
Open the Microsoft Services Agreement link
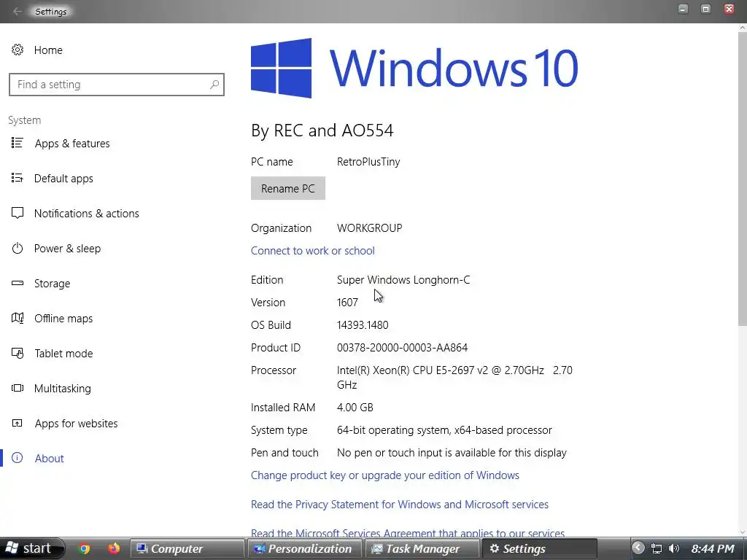408,533
